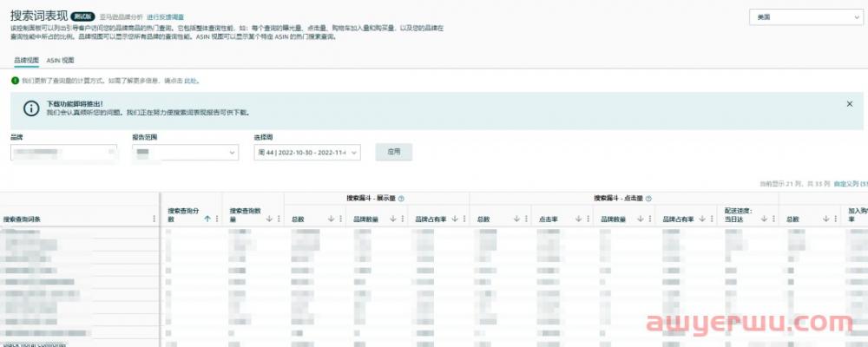This screenshot has width=868, height=347.
Task: Click green status icon before update notice
Action: point(15,81)
